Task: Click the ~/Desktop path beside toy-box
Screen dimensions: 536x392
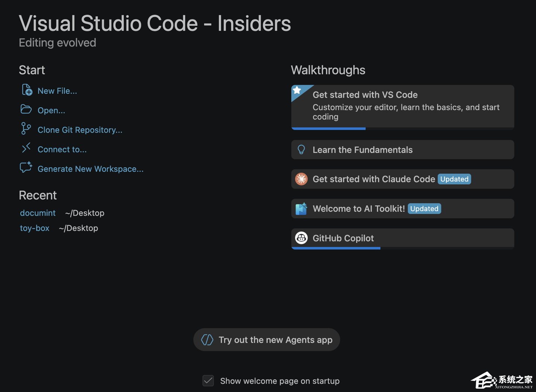Action: (x=78, y=228)
